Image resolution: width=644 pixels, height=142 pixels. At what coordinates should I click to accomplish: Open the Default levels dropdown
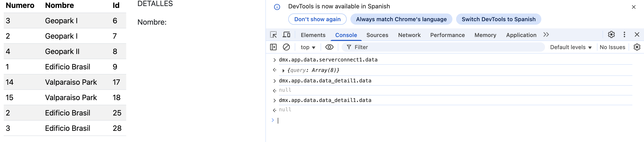coord(570,47)
